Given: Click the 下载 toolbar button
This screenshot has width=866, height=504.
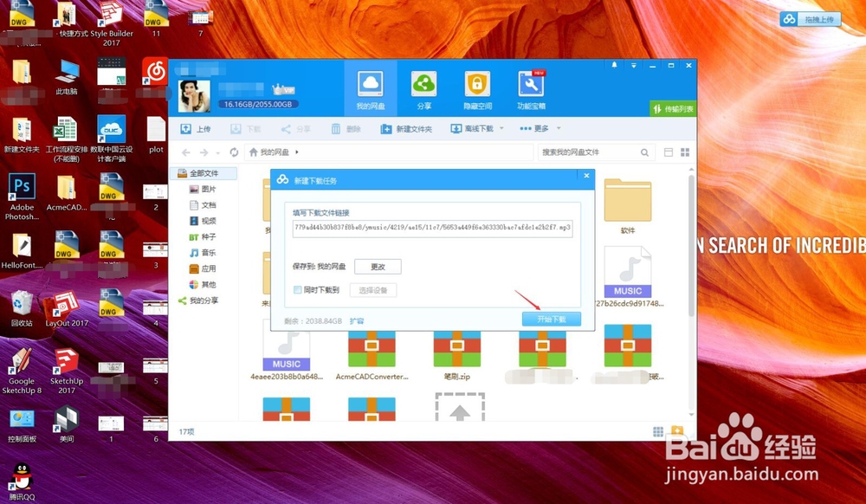Looking at the screenshot, I should [x=246, y=129].
